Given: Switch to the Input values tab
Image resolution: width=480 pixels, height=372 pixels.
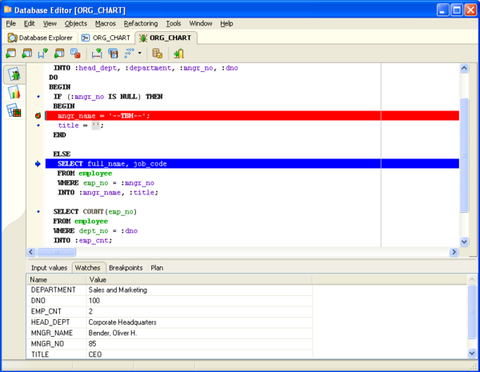Looking at the screenshot, I should [49, 268].
